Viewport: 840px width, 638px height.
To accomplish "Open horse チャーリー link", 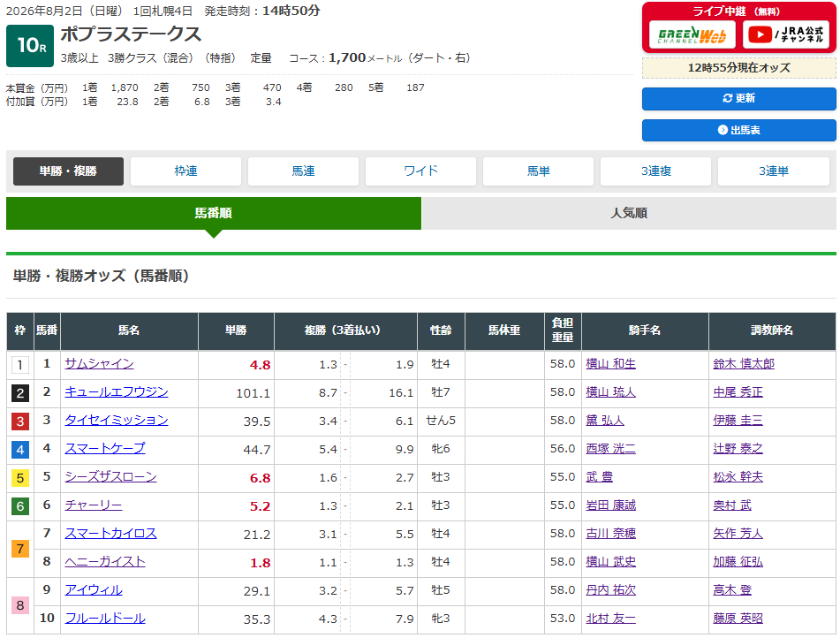I will pyautogui.click(x=94, y=505).
